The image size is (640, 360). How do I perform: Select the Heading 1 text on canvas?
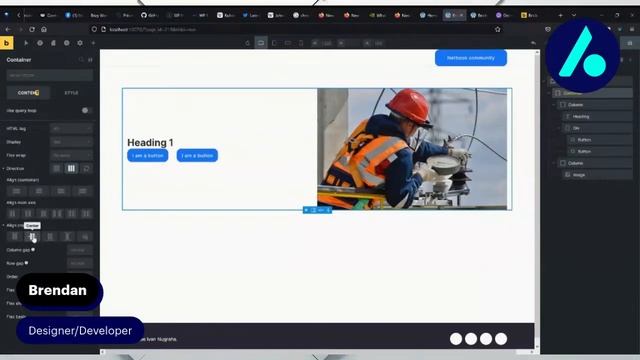pyautogui.click(x=150, y=142)
